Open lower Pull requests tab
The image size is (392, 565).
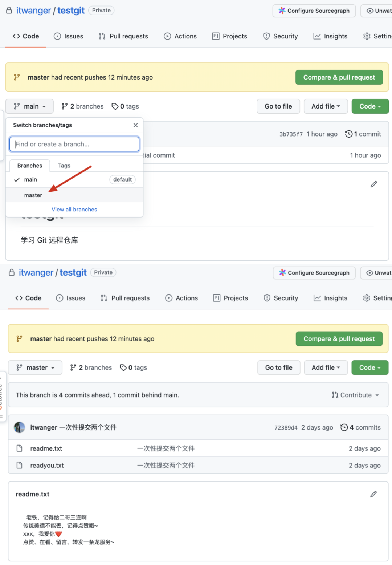[x=125, y=298]
